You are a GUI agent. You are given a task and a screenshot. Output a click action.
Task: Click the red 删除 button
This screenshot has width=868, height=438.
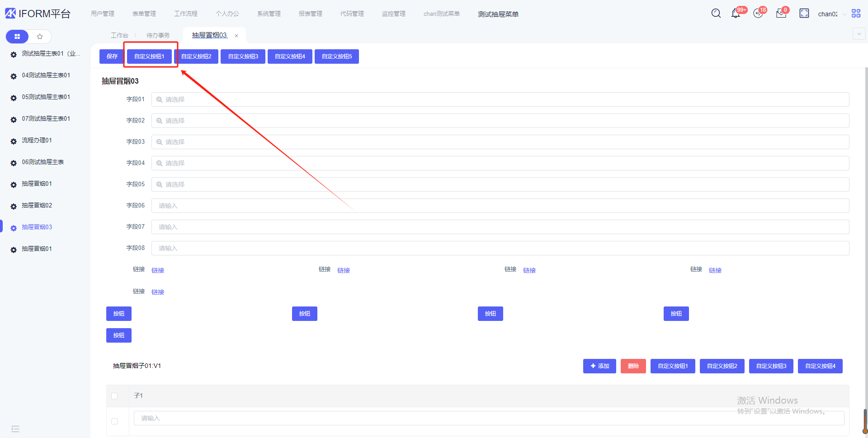point(633,366)
